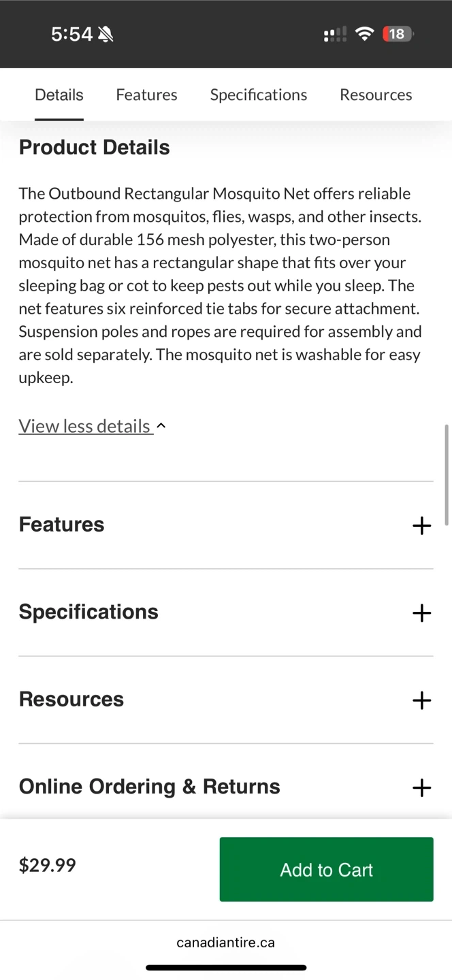This screenshot has width=452, height=980.
Task: Open the Specifications accordion heading
Action: point(88,612)
